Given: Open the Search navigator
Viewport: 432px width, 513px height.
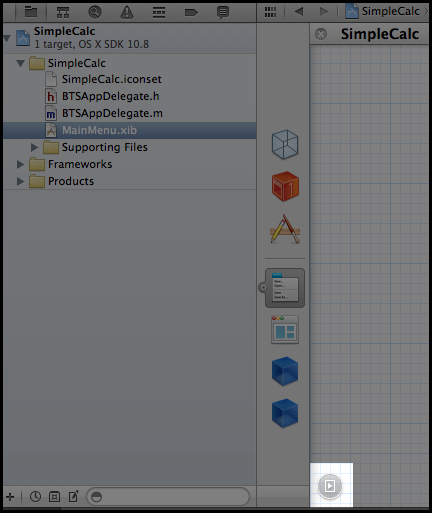Looking at the screenshot, I should (x=95, y=12).
